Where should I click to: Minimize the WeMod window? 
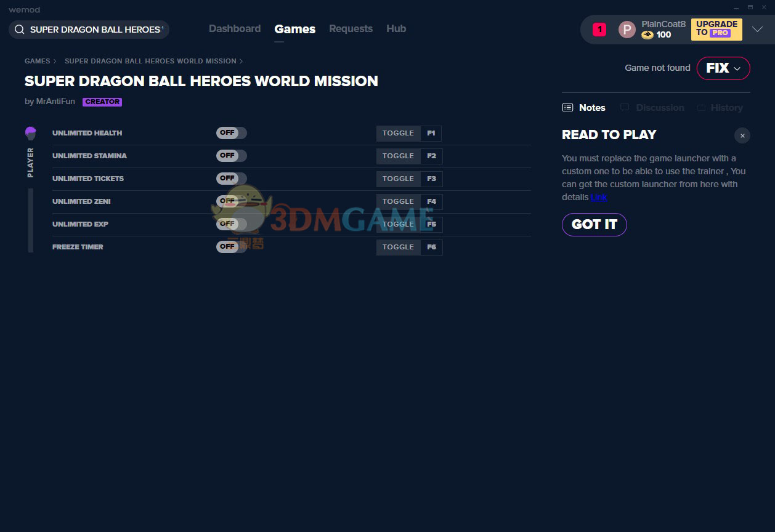pos(737,7)
